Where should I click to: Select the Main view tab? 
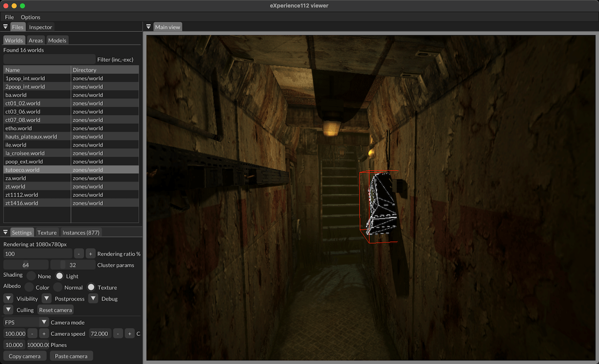tap(168, 27)
